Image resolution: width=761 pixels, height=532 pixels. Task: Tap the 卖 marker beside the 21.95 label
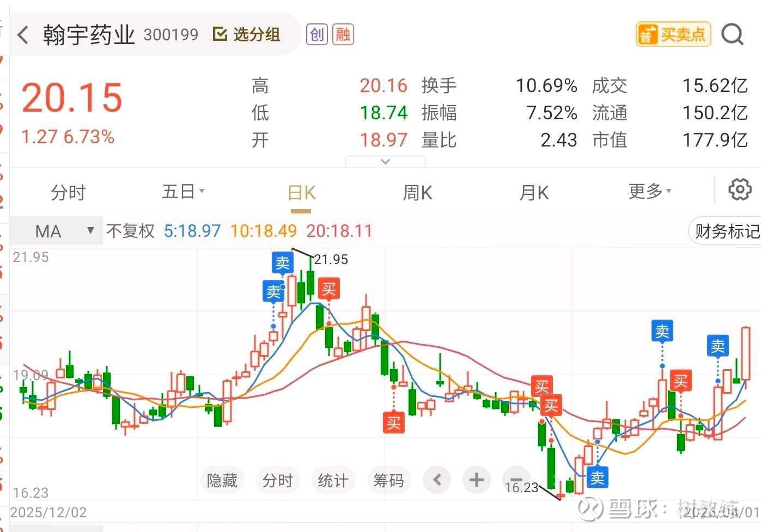tap(283, 262)
